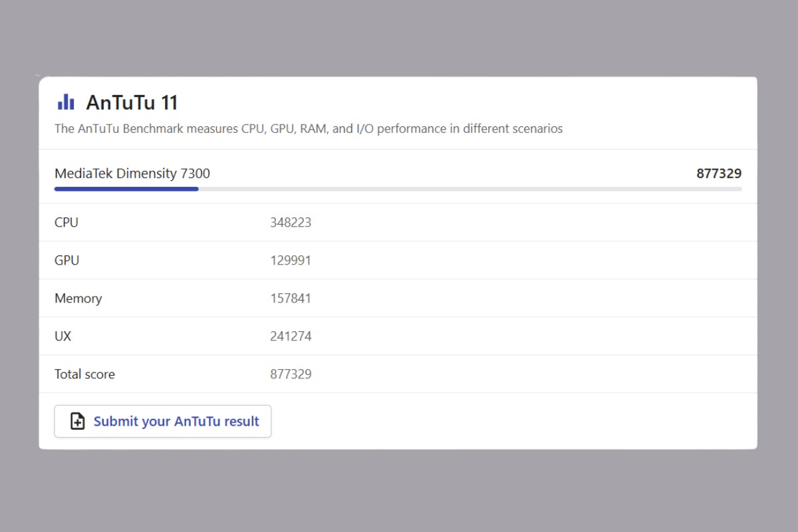
Task: Click the CPU score value 348223
Action: 291,222
